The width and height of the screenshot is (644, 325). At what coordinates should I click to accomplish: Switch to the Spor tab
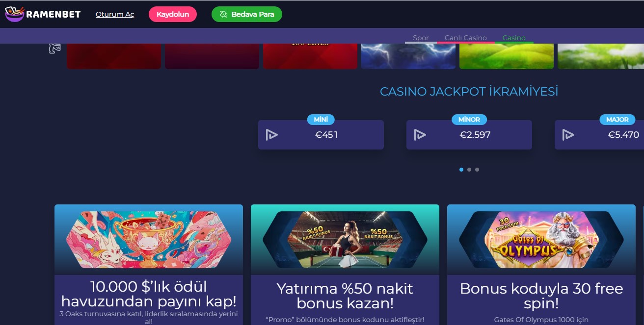click(421, 38)
